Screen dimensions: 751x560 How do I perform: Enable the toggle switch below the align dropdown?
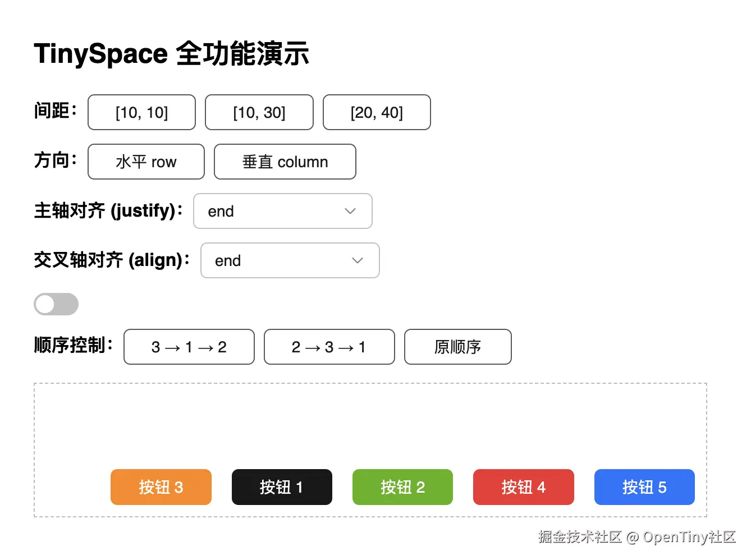56,304
